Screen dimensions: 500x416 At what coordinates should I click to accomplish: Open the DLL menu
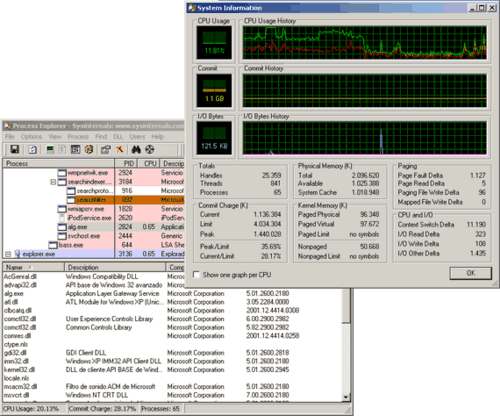tap(118, 137)
